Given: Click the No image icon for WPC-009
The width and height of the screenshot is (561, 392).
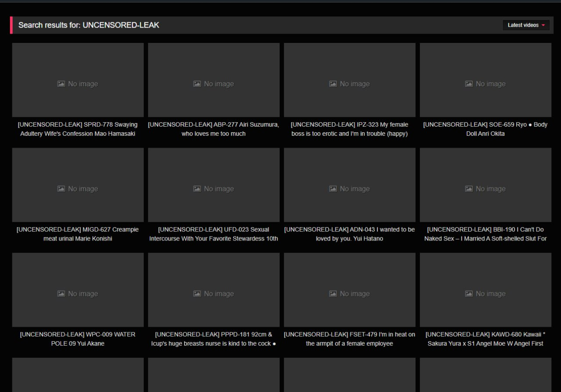Looking at the screenshot, I should click(x=61, y=294).
